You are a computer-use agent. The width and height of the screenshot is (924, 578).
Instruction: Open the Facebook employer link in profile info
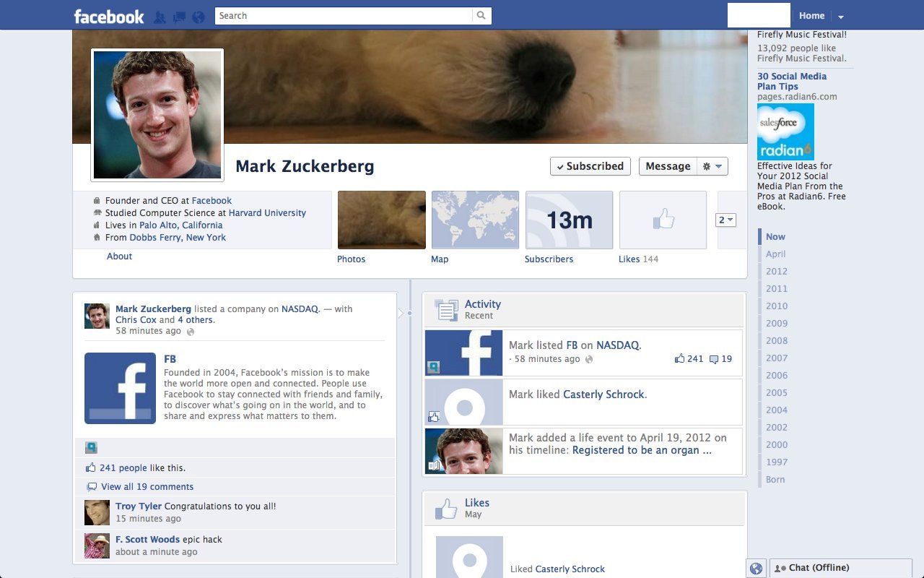[212, 201]
